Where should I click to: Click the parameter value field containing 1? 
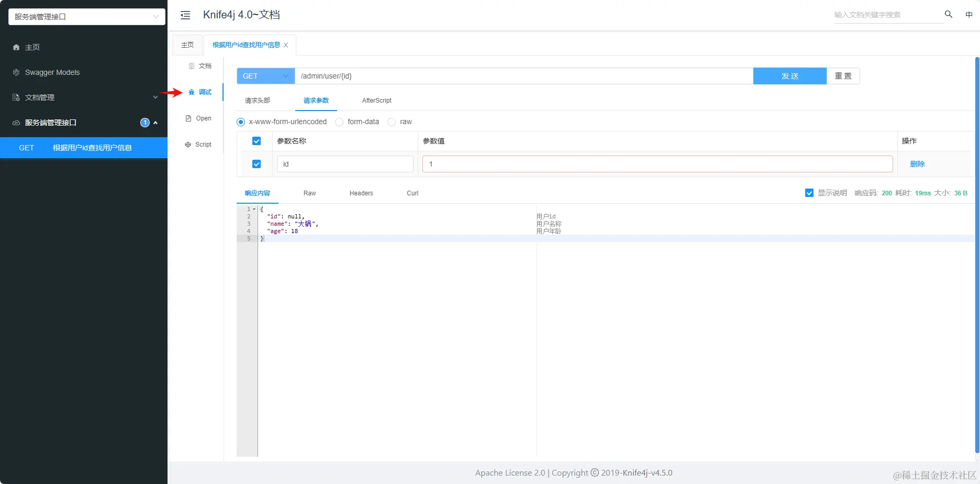click(658, 164)
